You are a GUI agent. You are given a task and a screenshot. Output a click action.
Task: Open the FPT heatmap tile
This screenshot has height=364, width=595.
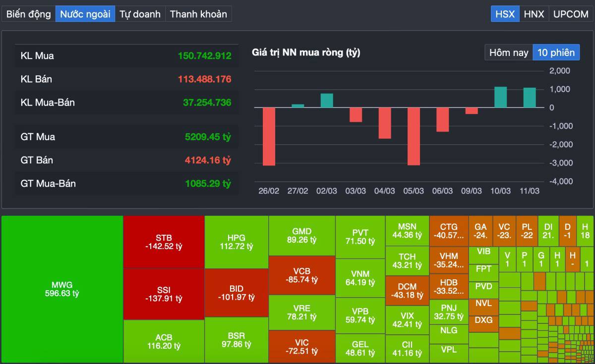click(483, 272)
